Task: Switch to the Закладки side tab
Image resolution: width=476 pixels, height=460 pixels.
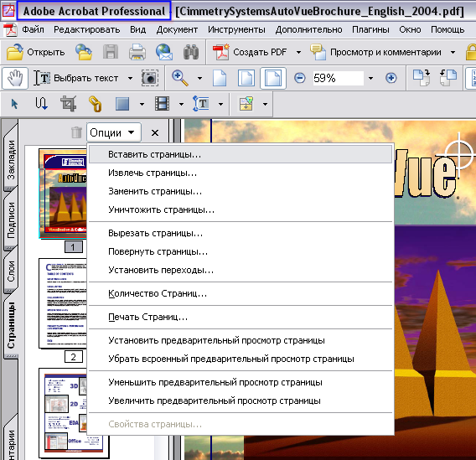Action: click(x=11, y=158)
